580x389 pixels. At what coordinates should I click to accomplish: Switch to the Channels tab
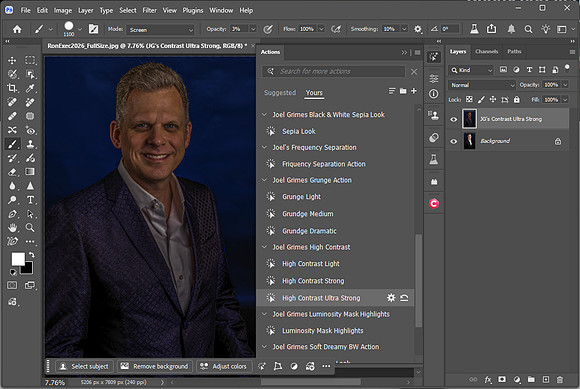[x=486, y=51]
